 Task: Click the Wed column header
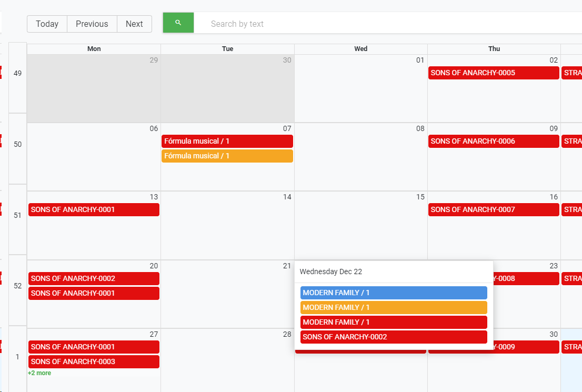click(x=360, y=49)
